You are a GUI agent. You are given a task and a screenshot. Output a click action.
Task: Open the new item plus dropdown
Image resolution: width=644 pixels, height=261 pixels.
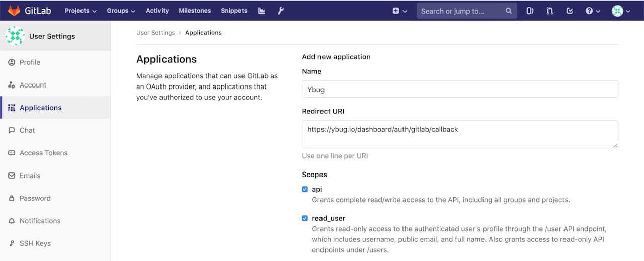pyautogui.click(x=399, y=11)
